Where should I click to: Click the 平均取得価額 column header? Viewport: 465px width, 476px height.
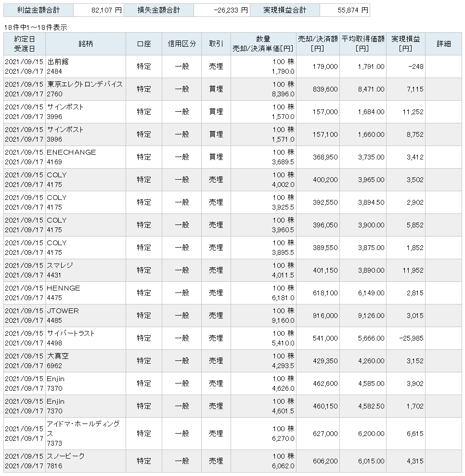[x=363, y=44]
